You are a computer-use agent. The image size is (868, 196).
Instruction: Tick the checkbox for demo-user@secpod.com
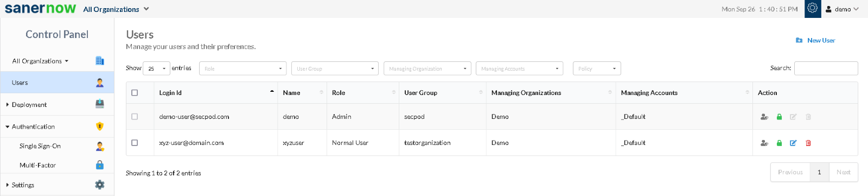tap(135, 117)
